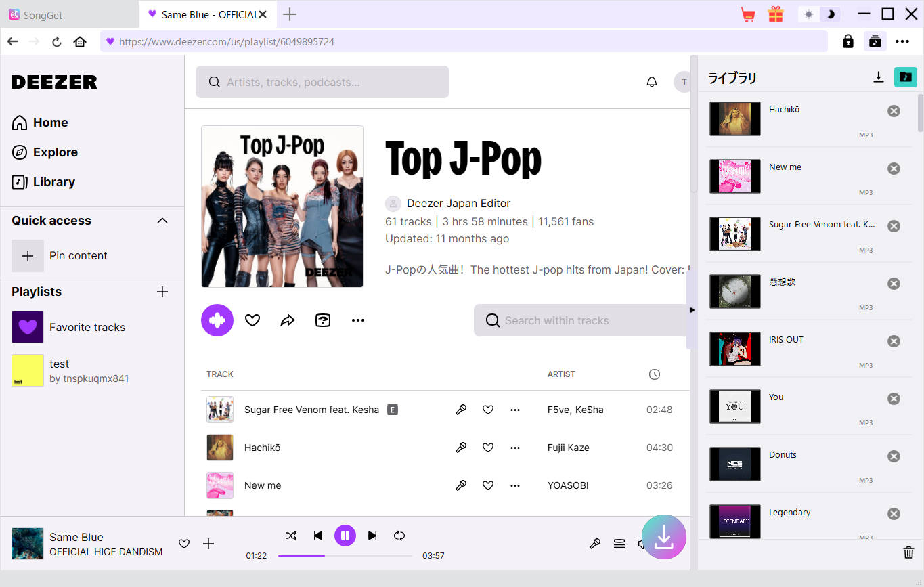
Task: Delete all items with trash icon
Action: (x=908, y=553)
